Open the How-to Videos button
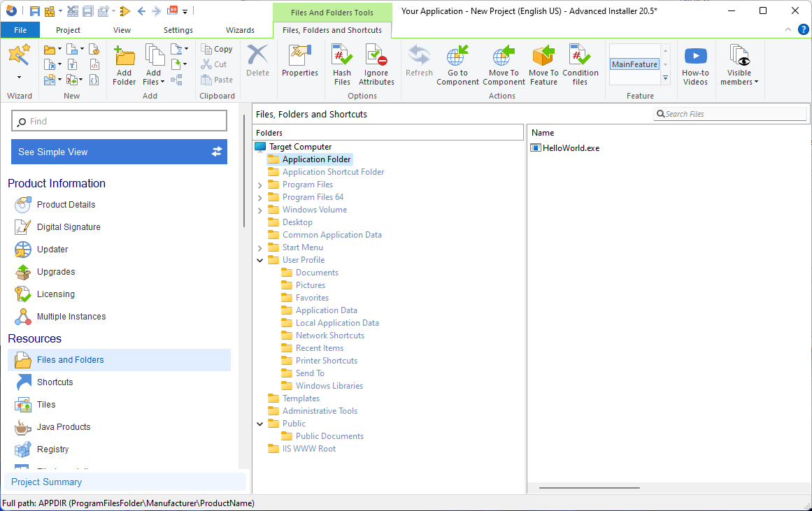Screen dimensions: 812x511 tap(695, 65)
